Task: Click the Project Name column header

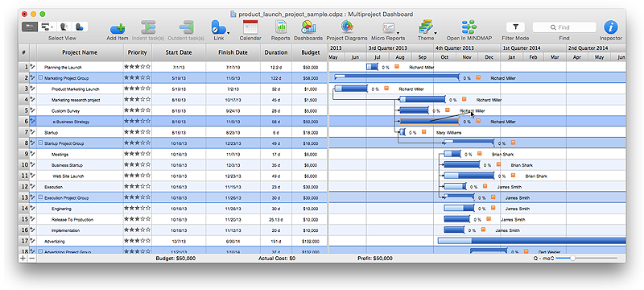Action: pyautogui.click(x=80, y=52)
